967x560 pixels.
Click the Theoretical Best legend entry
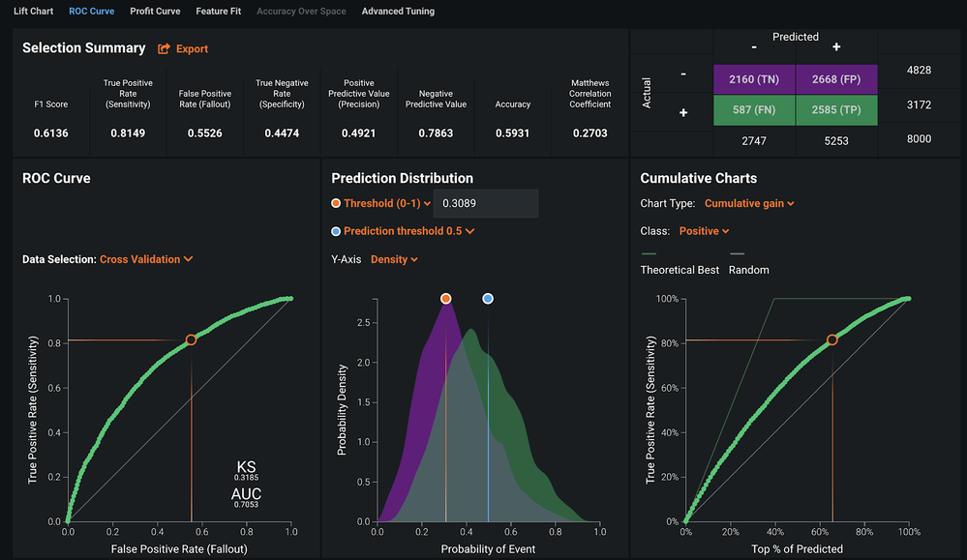coord(680,270)
